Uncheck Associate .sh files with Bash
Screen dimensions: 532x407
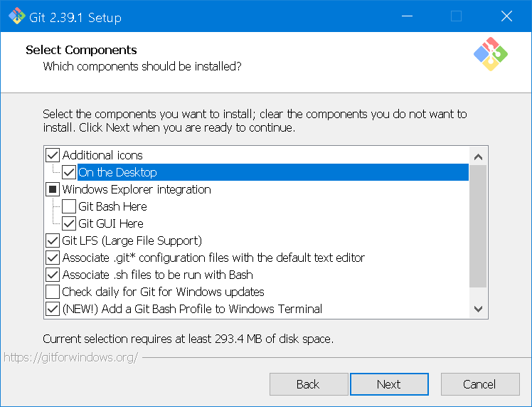tap(53, 275)
